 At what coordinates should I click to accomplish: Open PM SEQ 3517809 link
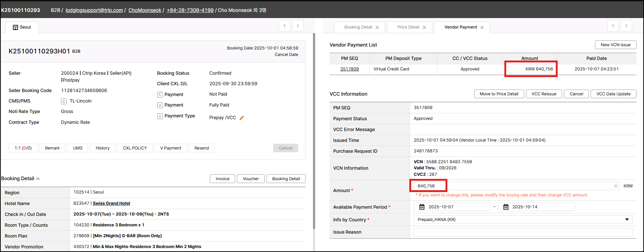pos(349,69)
